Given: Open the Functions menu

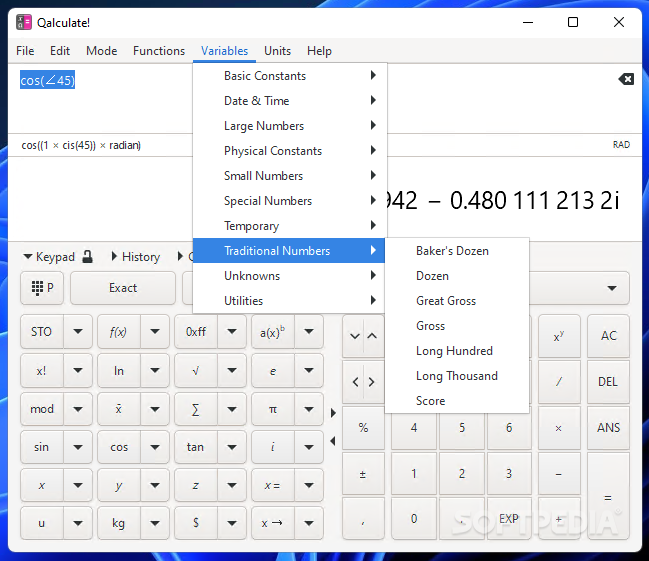Looking at the screenshot, I should point(159,51).
